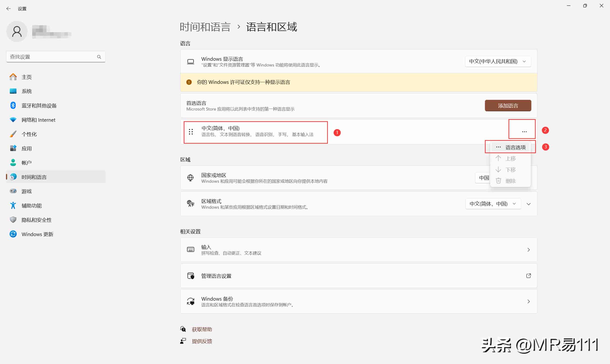610x364 pixels.
Task: Open the 提供反馈 link
Action: click(202, 341)
